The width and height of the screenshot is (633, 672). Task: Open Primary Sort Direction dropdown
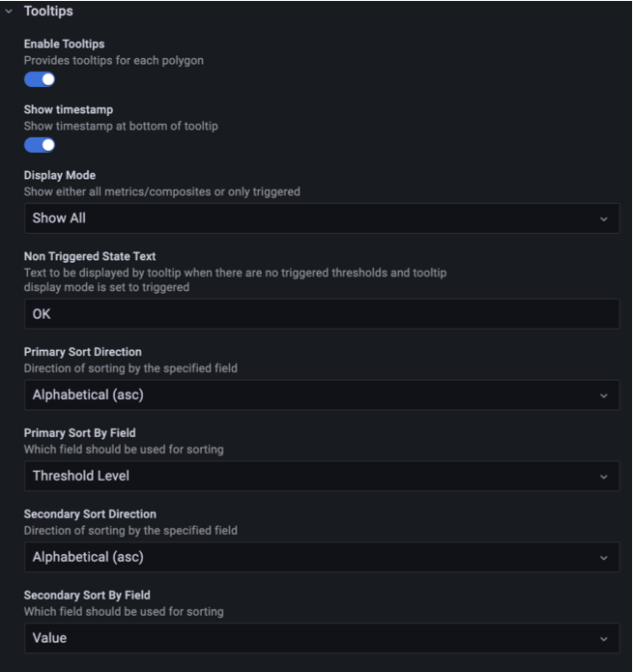point(322,395)
